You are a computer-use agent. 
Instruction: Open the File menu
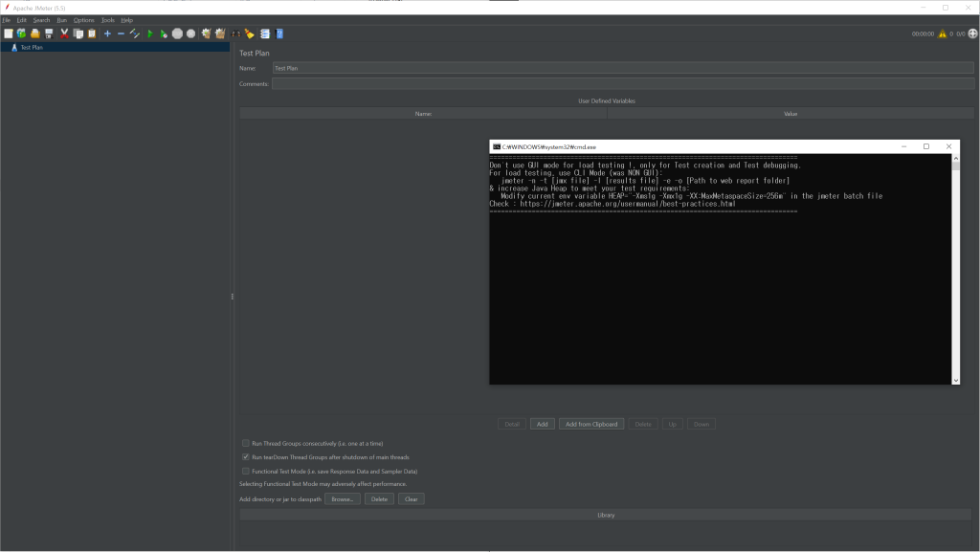coord(7,20)
